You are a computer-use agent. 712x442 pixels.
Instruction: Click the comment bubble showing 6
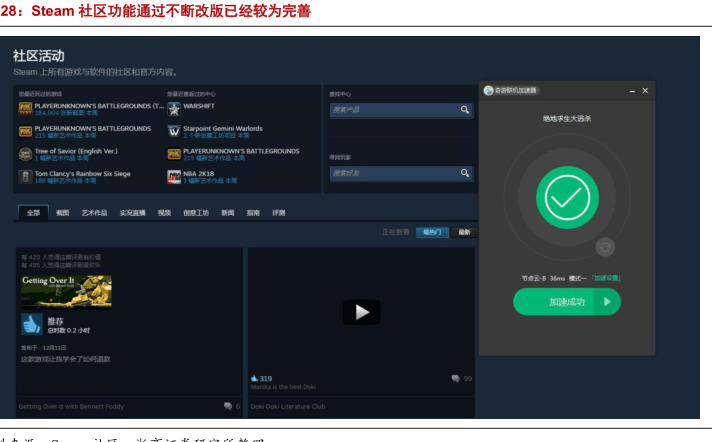(228, 406)
